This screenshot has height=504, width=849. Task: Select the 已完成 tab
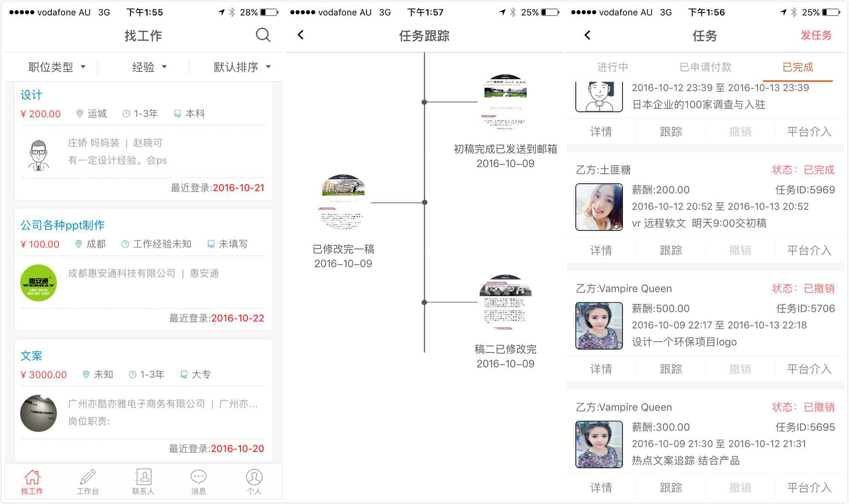pos(798,67)
